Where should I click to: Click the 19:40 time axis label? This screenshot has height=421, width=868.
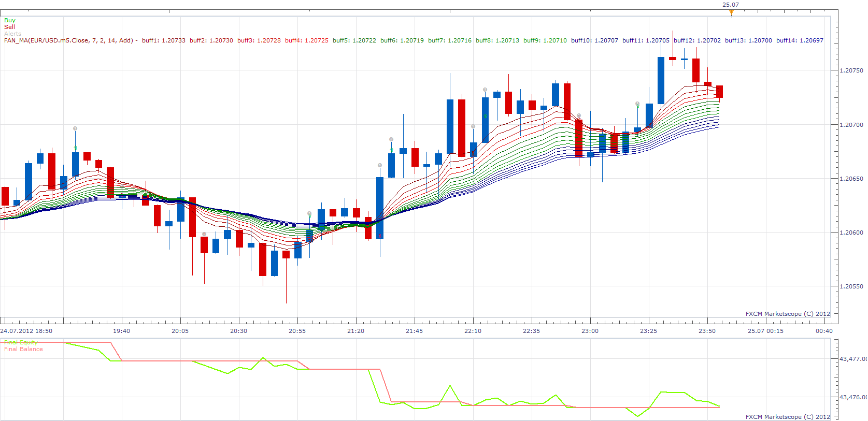[x=122, y=331]
